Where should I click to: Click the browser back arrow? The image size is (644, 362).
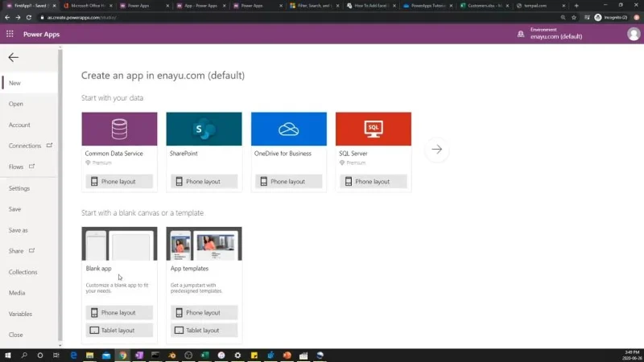point(7,18)
